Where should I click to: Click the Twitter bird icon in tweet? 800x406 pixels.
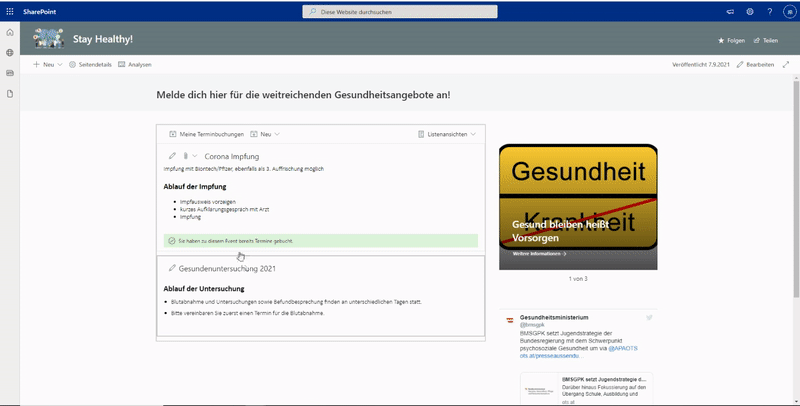649,317
